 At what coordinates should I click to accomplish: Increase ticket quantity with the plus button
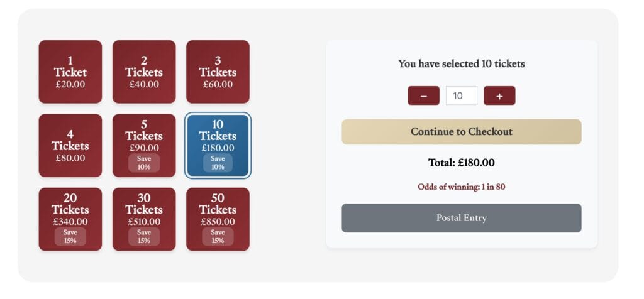pos(499,95)
